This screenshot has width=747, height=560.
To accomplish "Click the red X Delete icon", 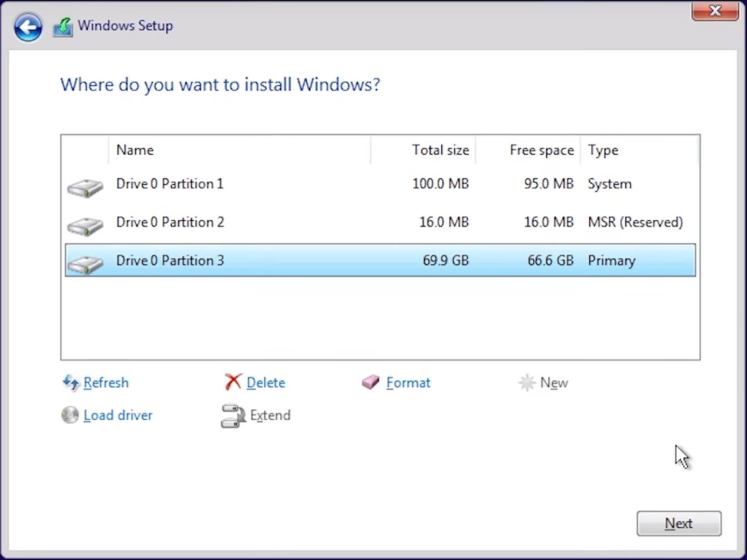I will (x=233, y=382).
